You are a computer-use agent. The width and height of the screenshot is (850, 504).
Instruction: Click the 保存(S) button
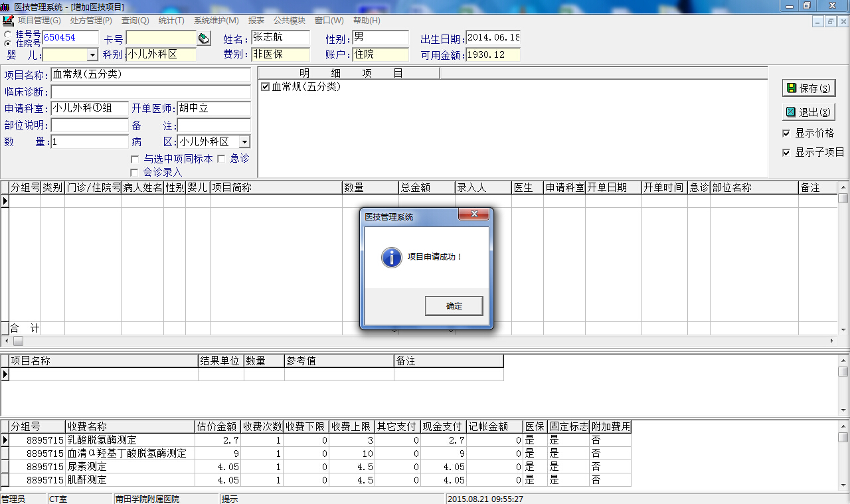[x=808, y=88]
